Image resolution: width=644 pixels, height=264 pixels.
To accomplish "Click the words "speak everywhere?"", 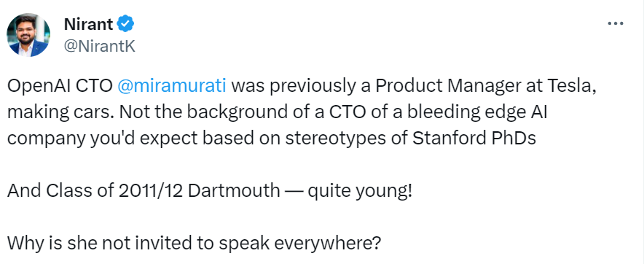I will [299, 244].
